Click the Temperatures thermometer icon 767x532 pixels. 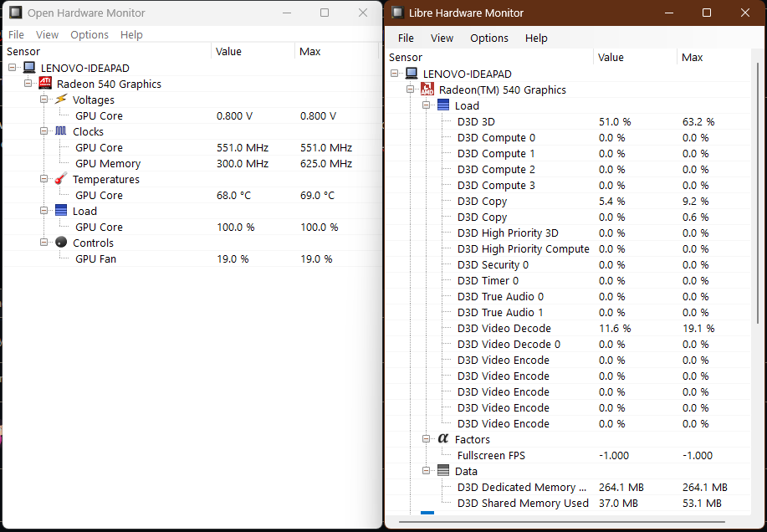click(60, 179)
